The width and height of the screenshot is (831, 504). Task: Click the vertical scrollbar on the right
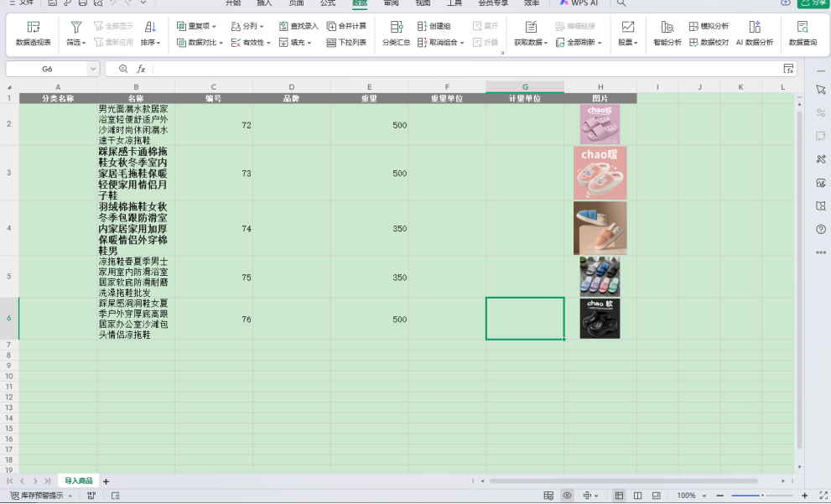tap(800, 280)
